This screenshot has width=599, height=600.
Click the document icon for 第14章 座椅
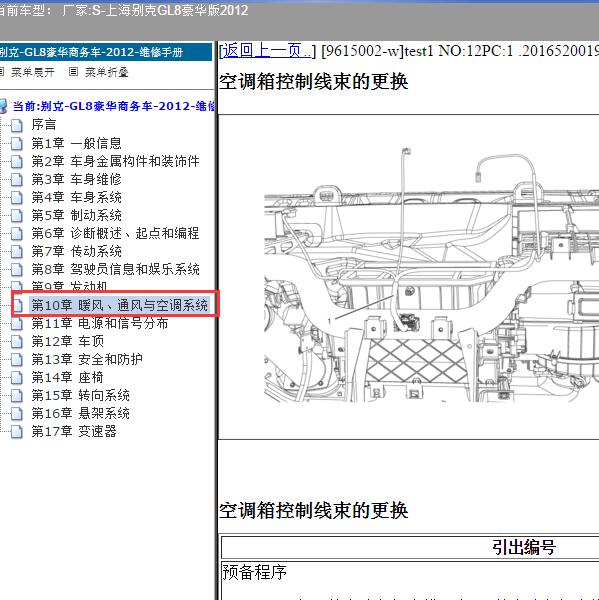pos(16,377)
